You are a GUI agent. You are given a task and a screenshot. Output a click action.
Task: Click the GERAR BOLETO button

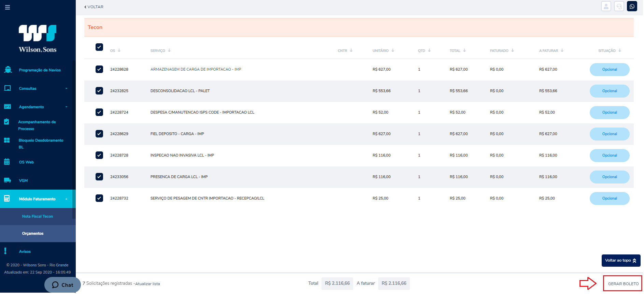[x=623, y=283]
